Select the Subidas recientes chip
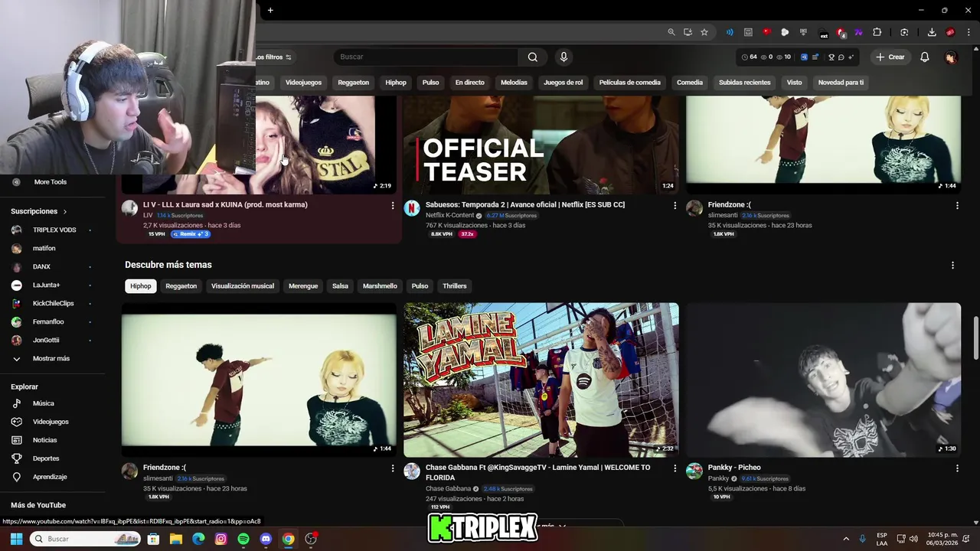980x551 pixels. (744, 82)
